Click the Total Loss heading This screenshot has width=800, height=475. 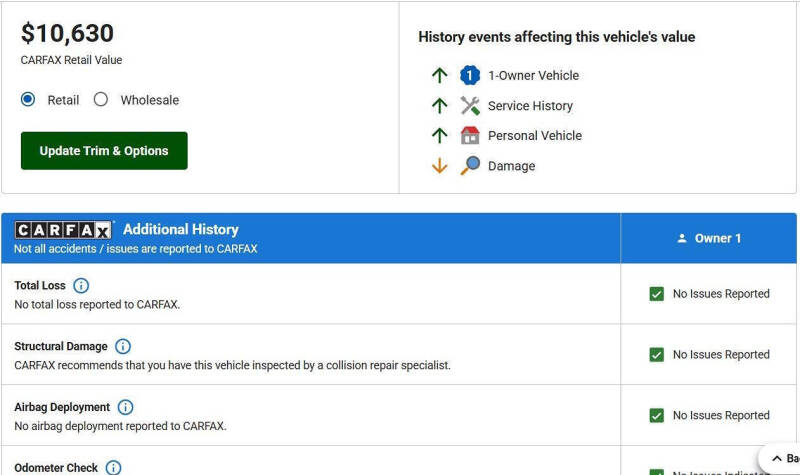[x=40, y=286]
